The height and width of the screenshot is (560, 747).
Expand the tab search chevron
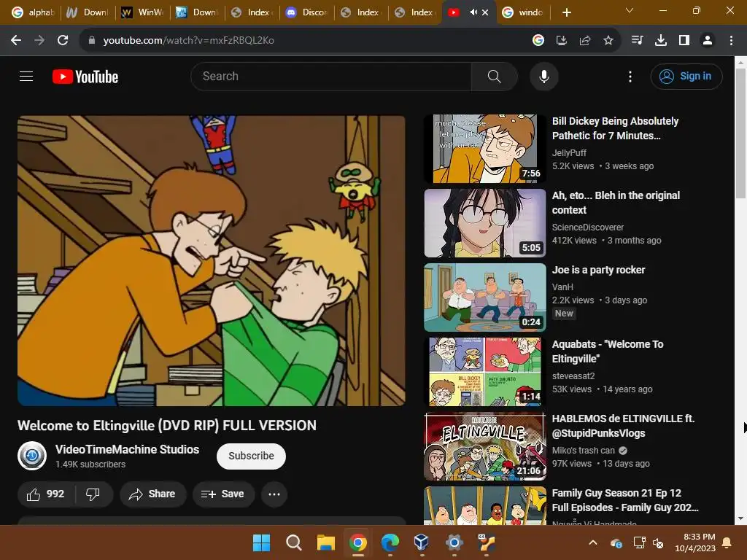coord(630,10)
